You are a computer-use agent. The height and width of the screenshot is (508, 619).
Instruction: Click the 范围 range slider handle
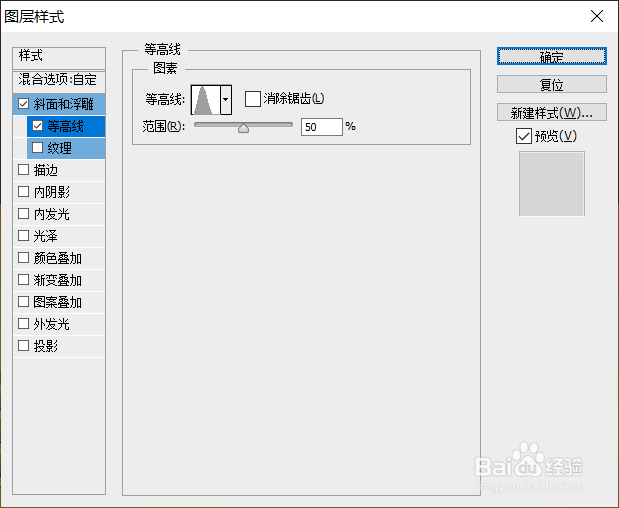244,128
